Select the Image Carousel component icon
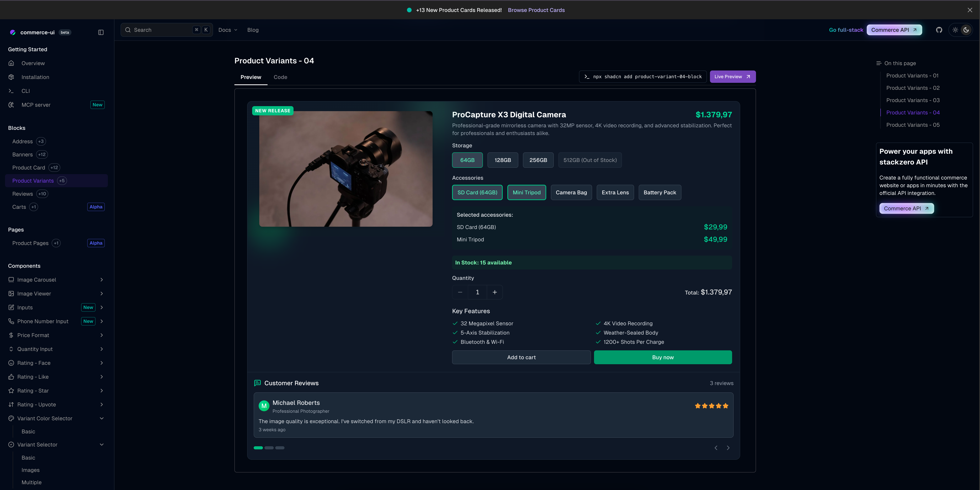 tap(11, 280)
